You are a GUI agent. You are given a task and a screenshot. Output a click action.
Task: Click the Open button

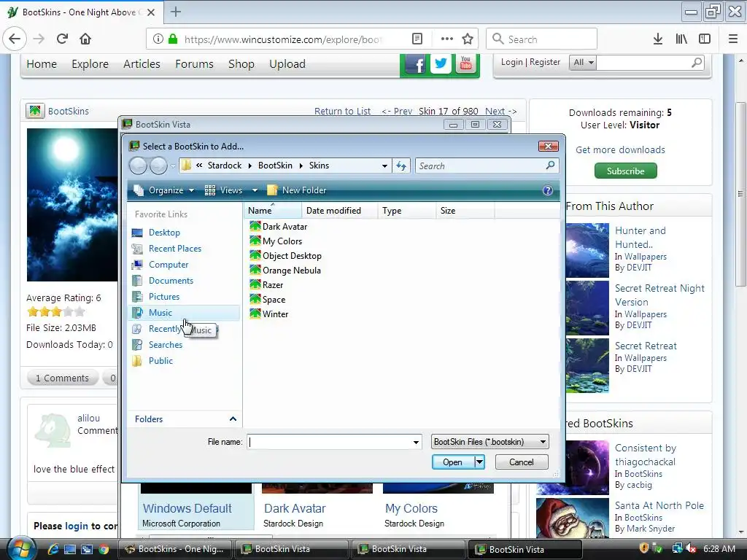pyautogui.click(x=452, y=462)
